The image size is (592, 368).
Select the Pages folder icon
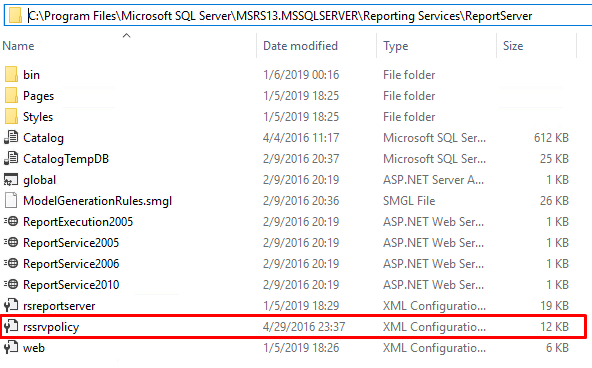click(x=11, y=95)
